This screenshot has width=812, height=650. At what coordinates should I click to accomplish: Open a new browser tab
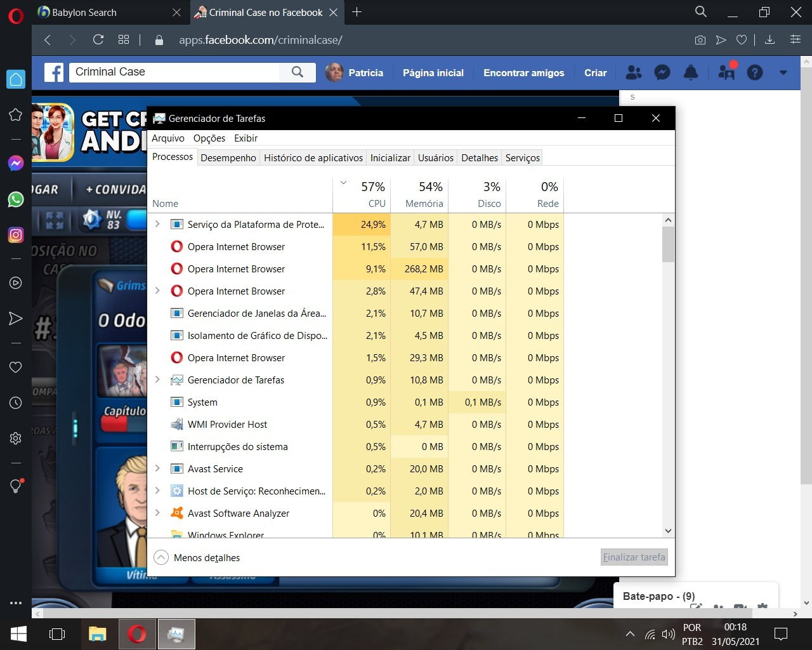357,12
